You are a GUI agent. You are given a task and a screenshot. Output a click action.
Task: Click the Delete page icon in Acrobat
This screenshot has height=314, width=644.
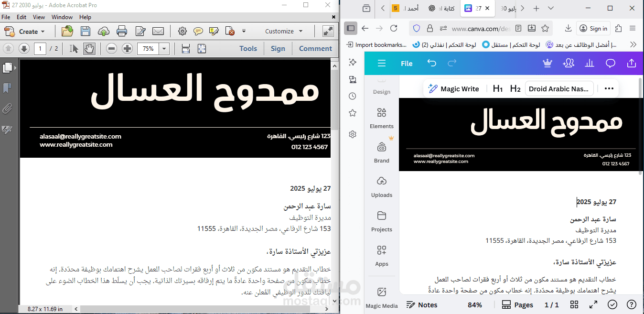coord(230,32)
